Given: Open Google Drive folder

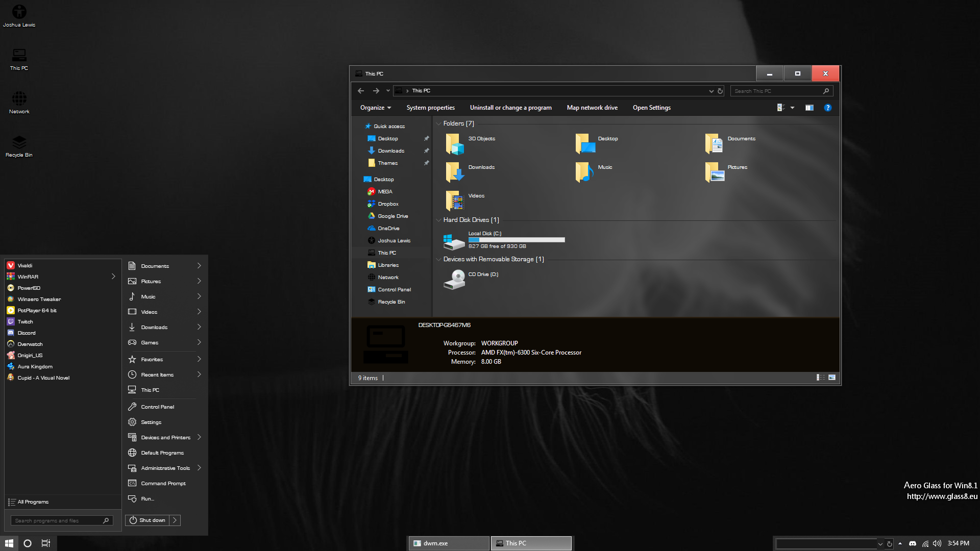Looking at the screenshot, I should pos(393,215).
